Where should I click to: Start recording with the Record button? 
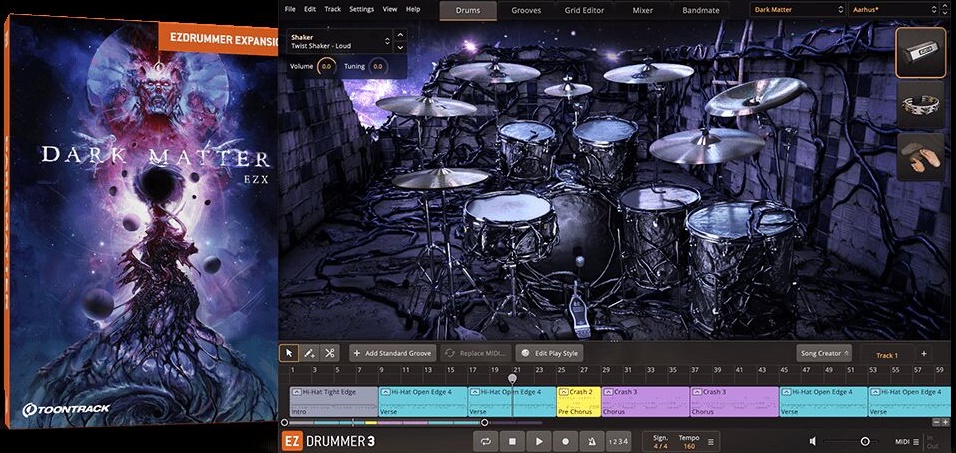pyautogui.click(x=565, y=441)
